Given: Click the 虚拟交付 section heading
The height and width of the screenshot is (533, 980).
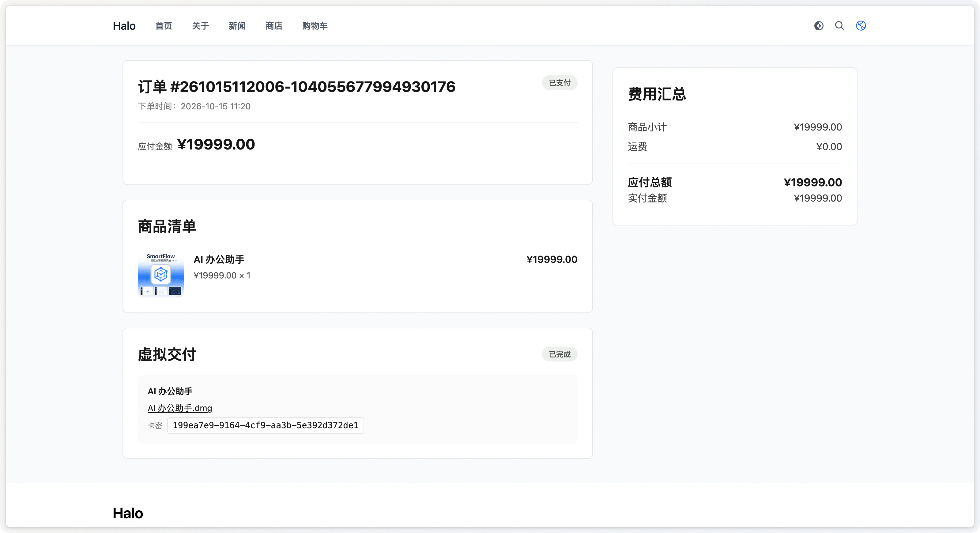Looking at the screenshot, I should 167,355.
